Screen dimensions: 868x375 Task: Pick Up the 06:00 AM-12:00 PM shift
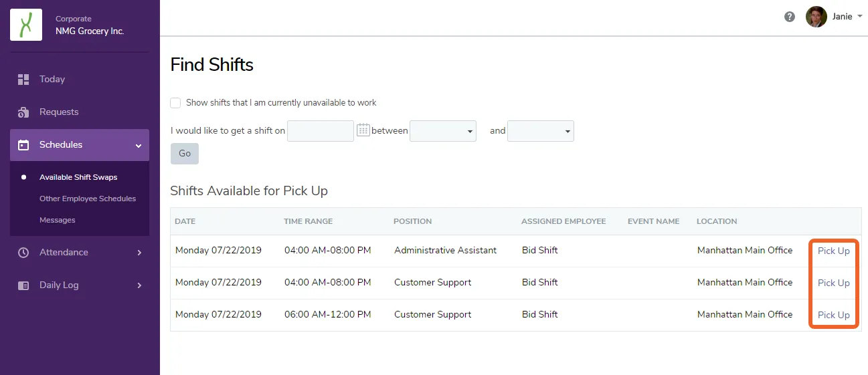coord(834,315)
